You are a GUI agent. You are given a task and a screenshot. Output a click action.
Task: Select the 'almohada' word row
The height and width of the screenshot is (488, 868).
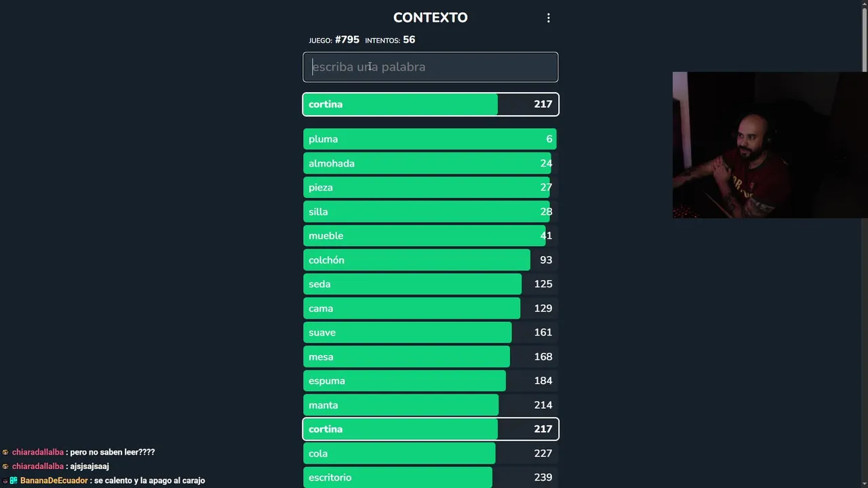coord(430,163)
